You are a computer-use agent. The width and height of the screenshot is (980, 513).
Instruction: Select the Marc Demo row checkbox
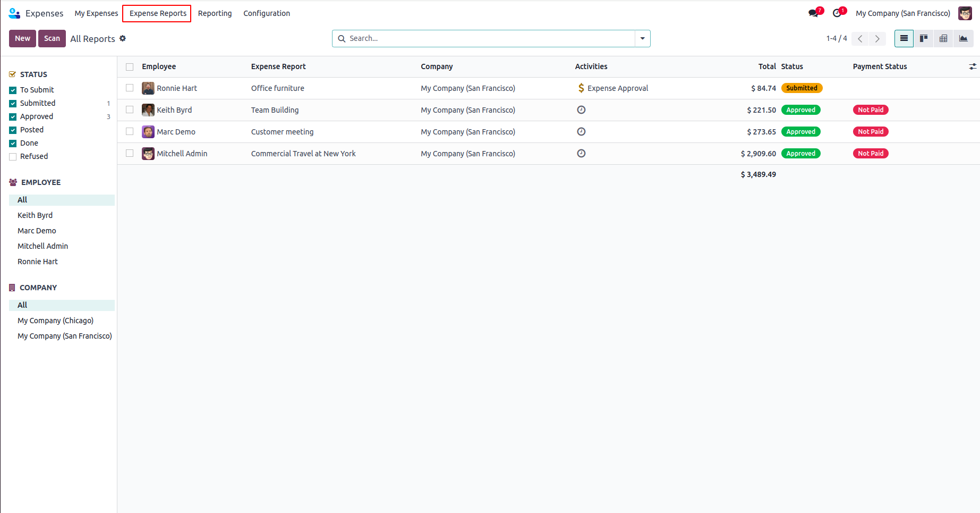point(130,131)
